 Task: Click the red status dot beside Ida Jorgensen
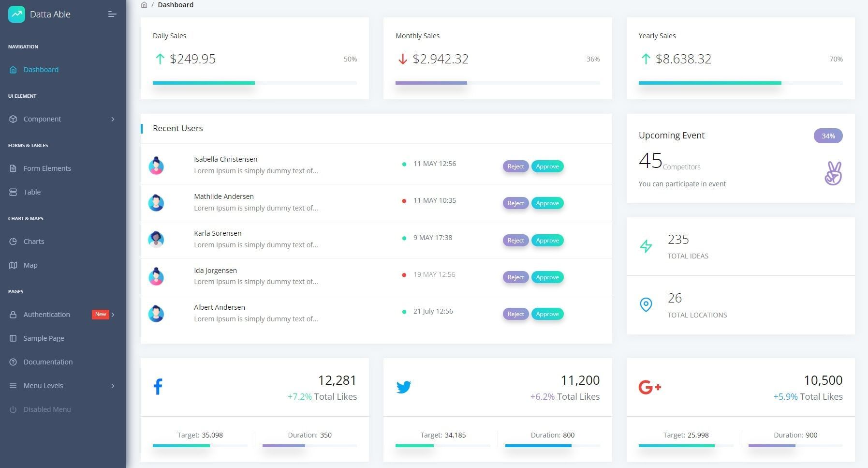(404, 274)
